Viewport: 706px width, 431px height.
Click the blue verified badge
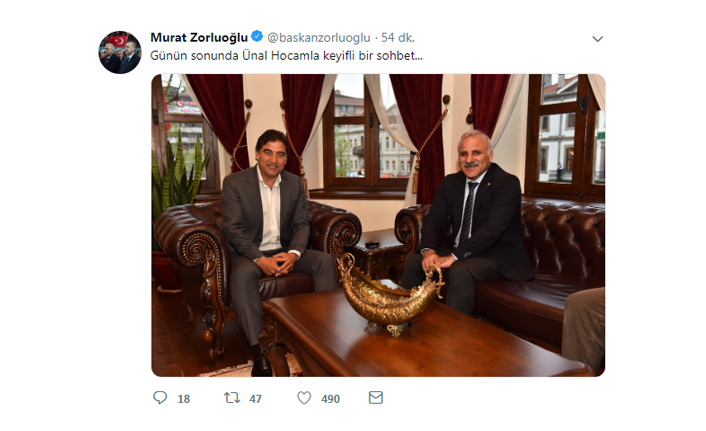click(x=257, y=36)
